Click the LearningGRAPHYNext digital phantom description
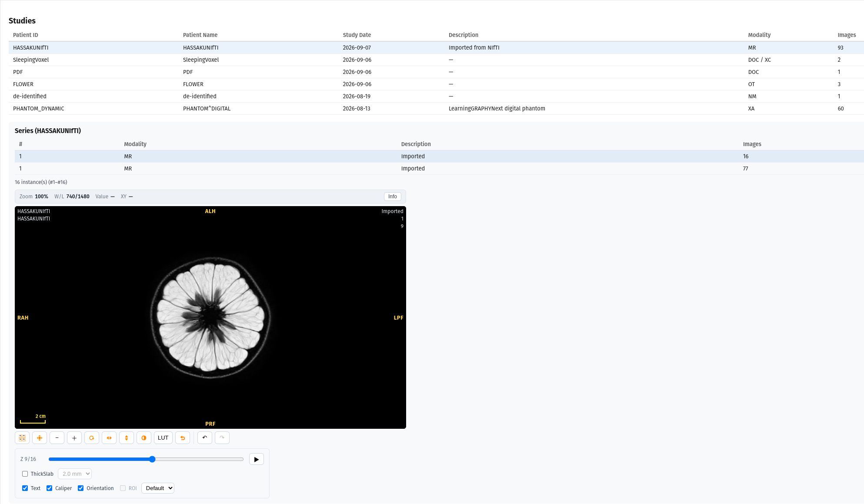This screenshot has height=504, width=864. 497,109
